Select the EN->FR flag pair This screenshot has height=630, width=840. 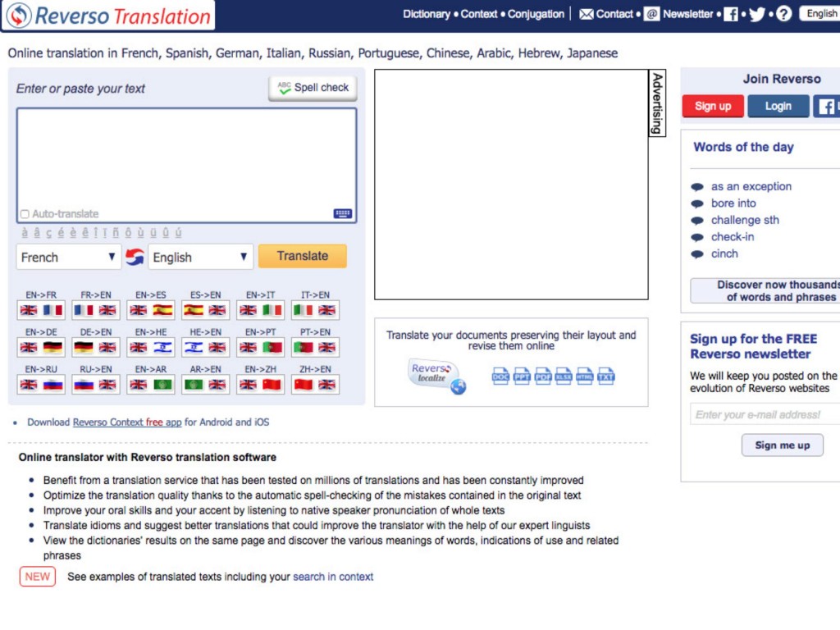[41, 310]
